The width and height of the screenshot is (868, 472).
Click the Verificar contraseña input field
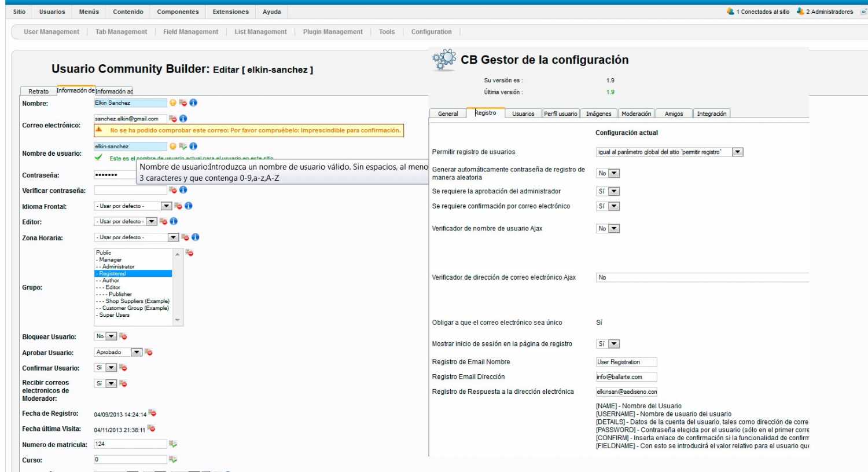coord(130,190)
